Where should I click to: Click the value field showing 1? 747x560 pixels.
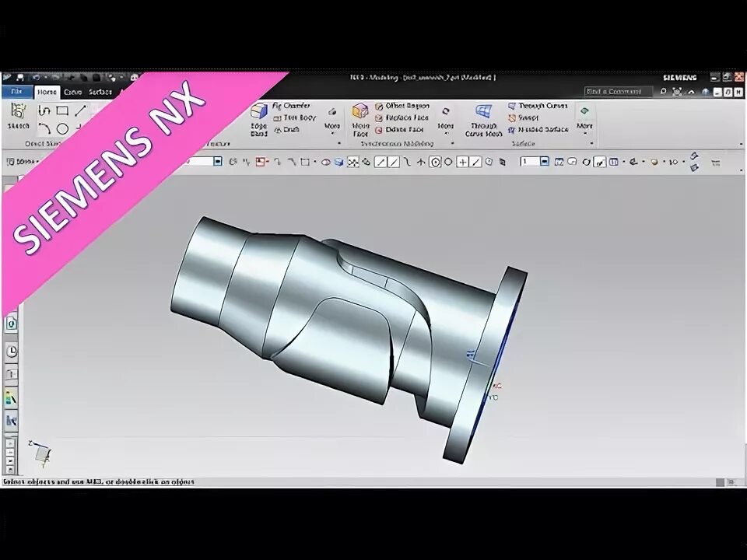click(529, 162)
